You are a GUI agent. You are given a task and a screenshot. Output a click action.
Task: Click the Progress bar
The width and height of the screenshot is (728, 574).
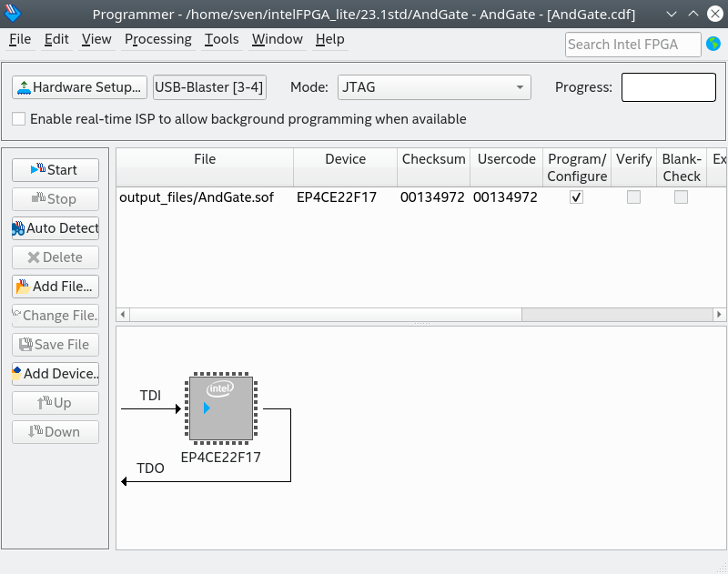(x=669, y=87)
